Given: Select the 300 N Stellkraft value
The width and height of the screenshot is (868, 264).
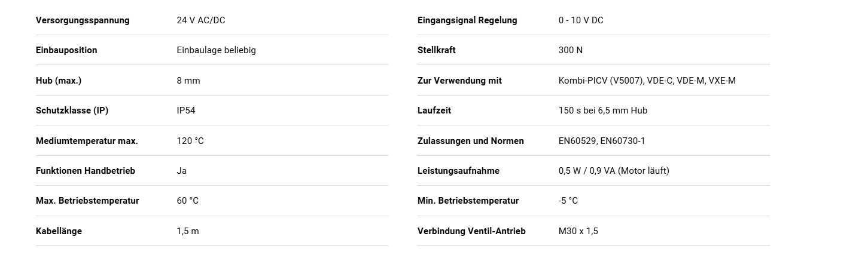Looking at the screenshot, I should 571,50.
